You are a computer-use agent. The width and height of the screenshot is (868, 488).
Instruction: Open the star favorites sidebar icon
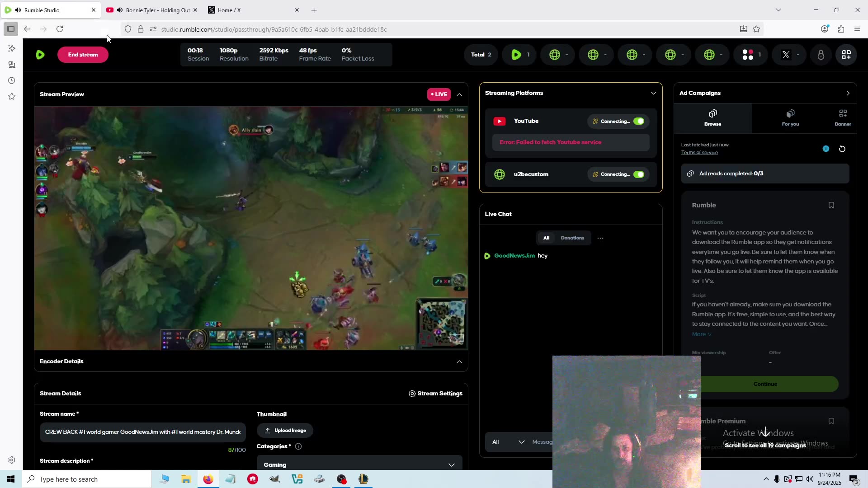pos(12,96)
